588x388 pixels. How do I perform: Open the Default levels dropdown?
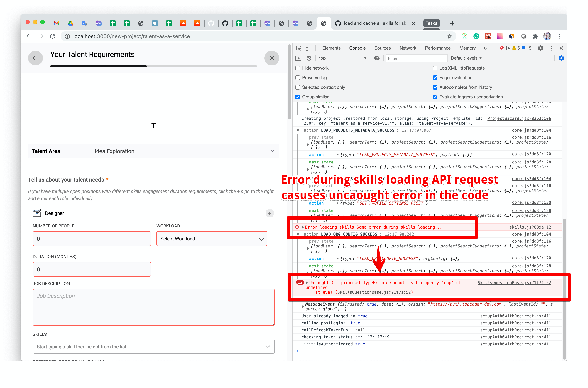point(466,58)
